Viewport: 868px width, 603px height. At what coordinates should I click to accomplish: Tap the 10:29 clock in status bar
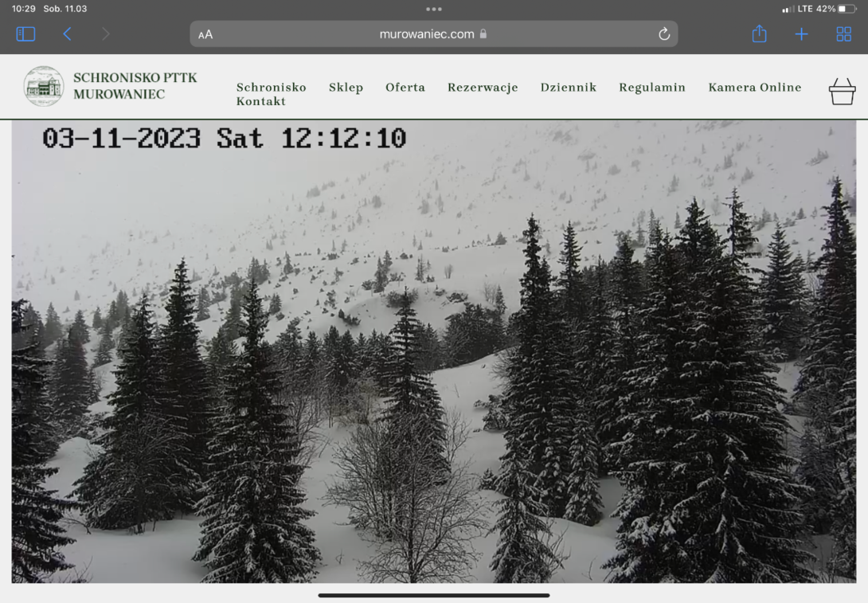click(x=23, y=9)
